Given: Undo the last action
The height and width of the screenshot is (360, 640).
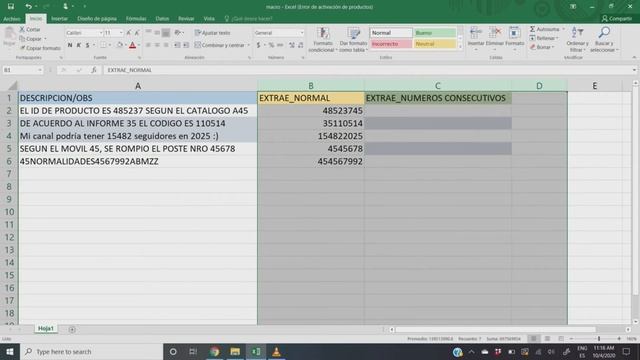Looking at the screenshot, I should 28,6.
